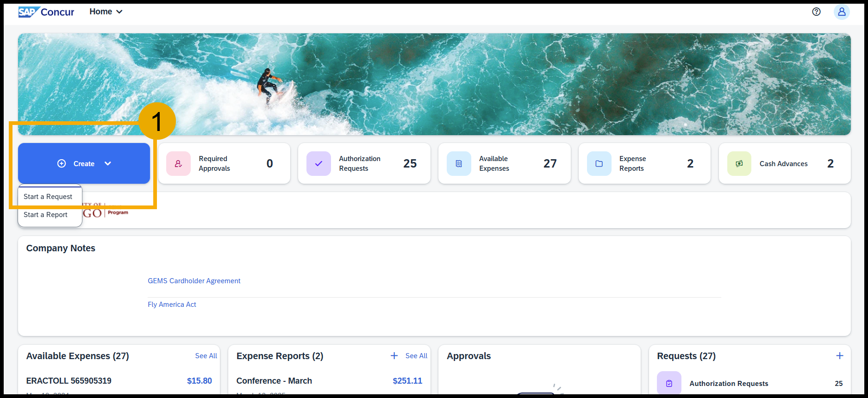Screen dimensions: 868x398
Task: Click the Authorization Requests row in Requests panel
Action: [x=750, y=383]
